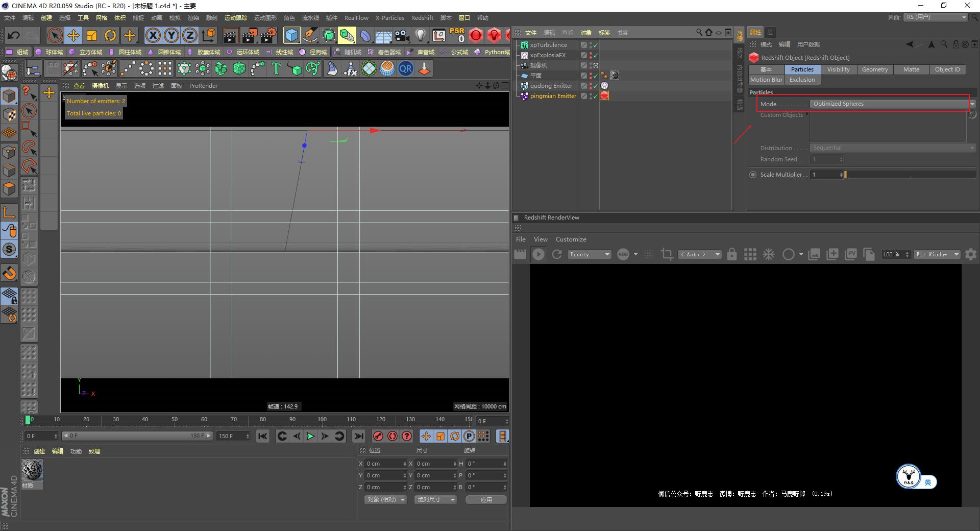Select the Text spline tool icon
This screenshot has height=531, width=980.
click(x=276, y=68)
